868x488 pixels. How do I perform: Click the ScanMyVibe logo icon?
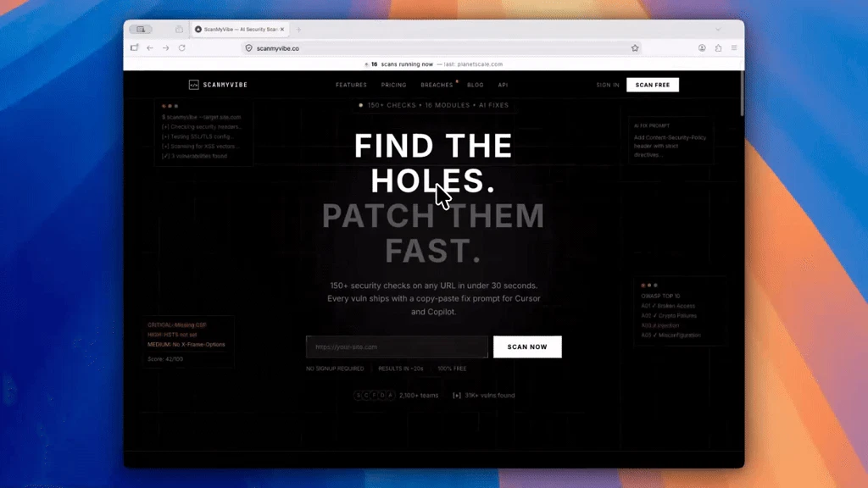(x=194, y=85)
